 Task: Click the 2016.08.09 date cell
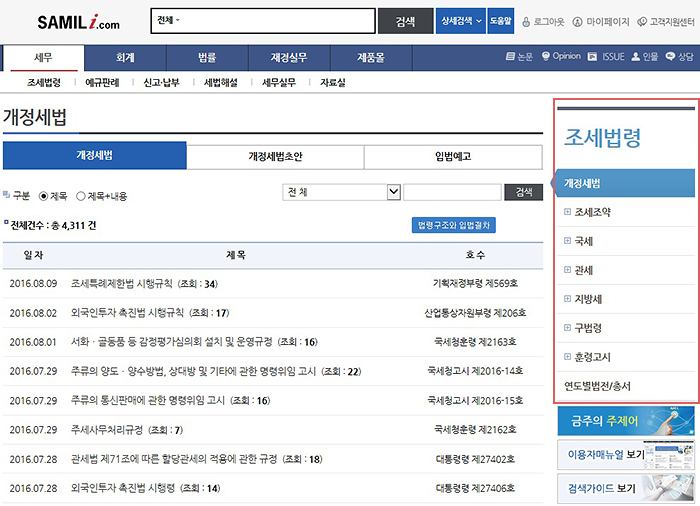(x=33, y=284)
